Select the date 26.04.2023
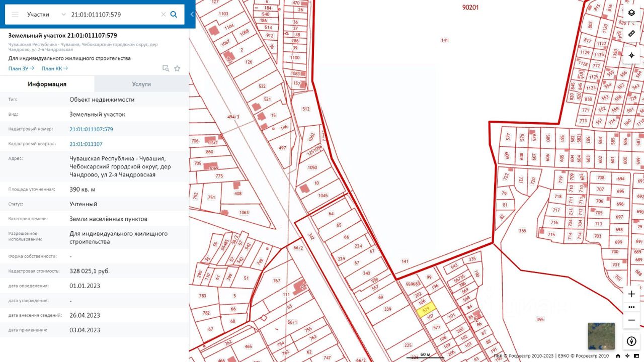Viewport: 644px width, 362px height. [85, 315]
